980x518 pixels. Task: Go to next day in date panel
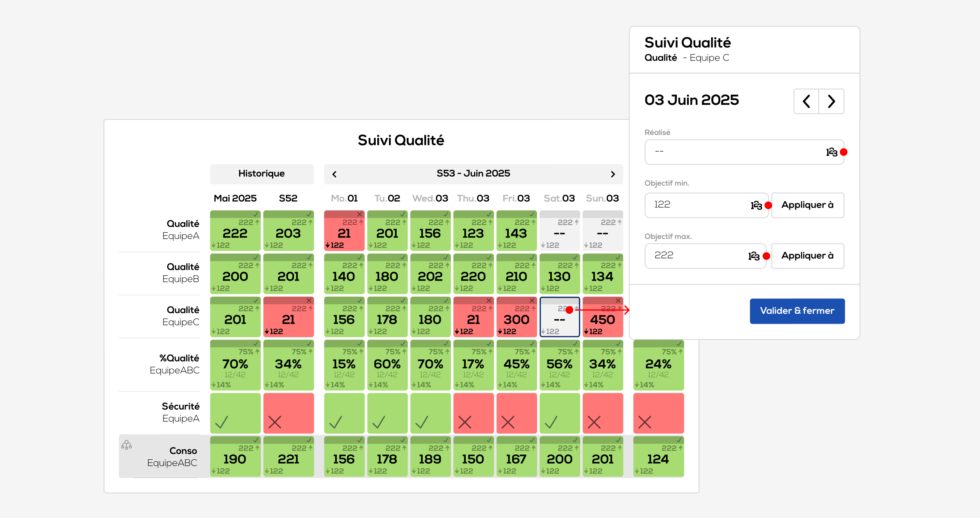coord(831,101)
